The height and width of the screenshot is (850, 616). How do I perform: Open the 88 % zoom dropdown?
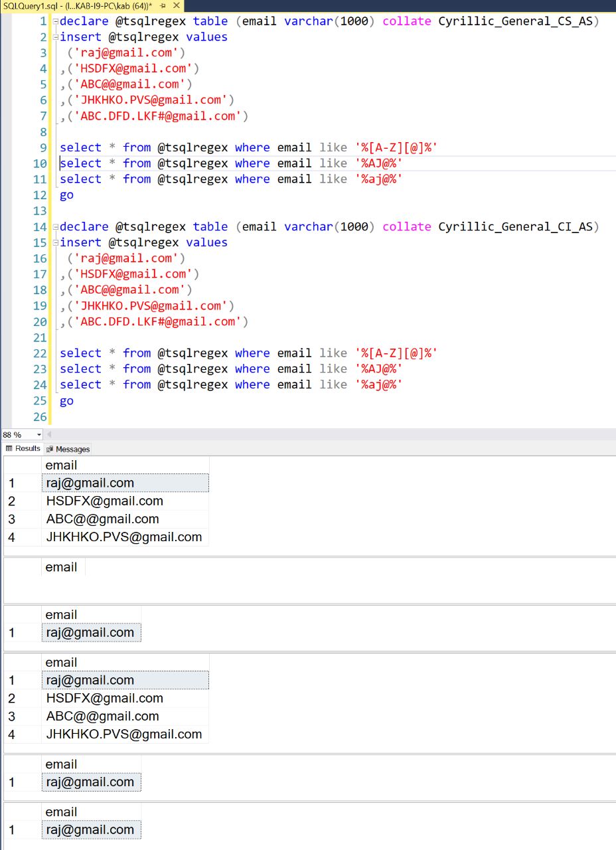point(39,435)
